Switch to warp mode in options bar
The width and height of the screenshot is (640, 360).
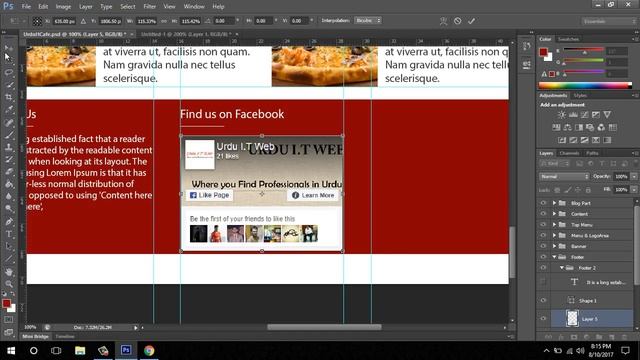(x=443, y=21)
